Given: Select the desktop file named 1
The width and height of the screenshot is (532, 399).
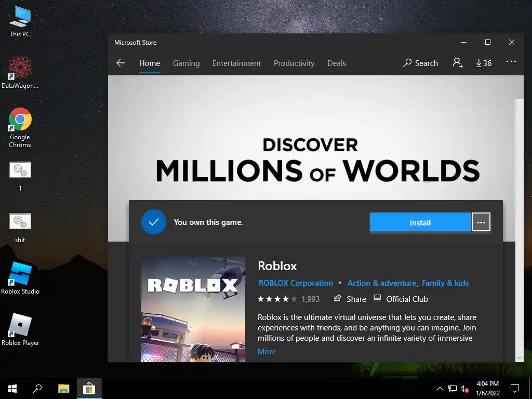Looking at the screenshot, I should (20, 177).
